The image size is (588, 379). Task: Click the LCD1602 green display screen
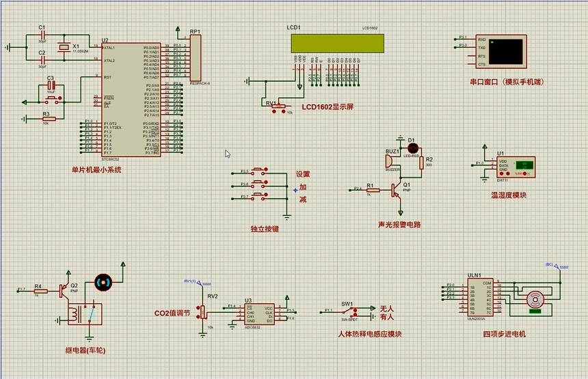pyautogui.click(x=338, y=44)
